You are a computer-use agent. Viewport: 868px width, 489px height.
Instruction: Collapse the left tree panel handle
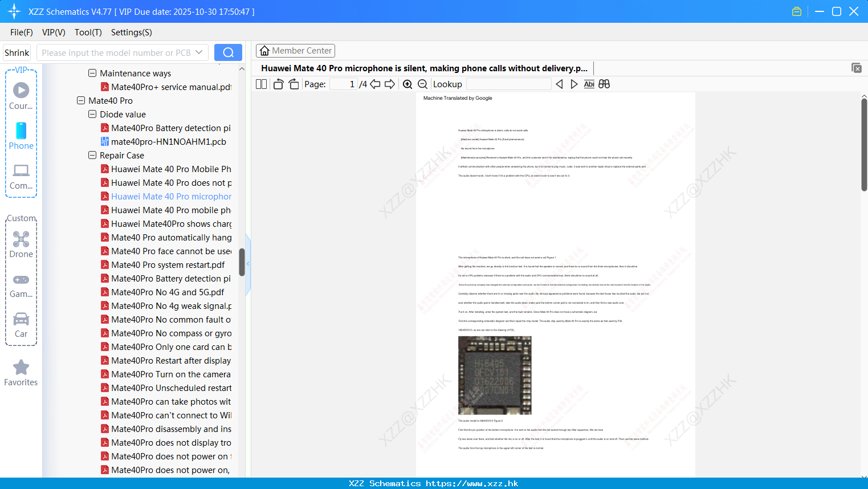point(248,264)
